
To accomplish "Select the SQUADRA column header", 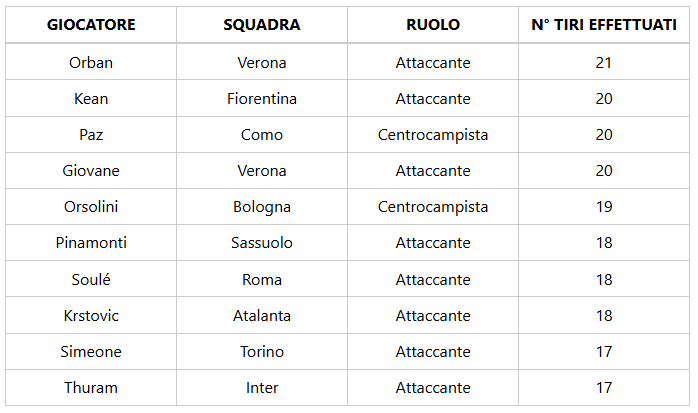I will pyautogui.click(x=262, y=25).
